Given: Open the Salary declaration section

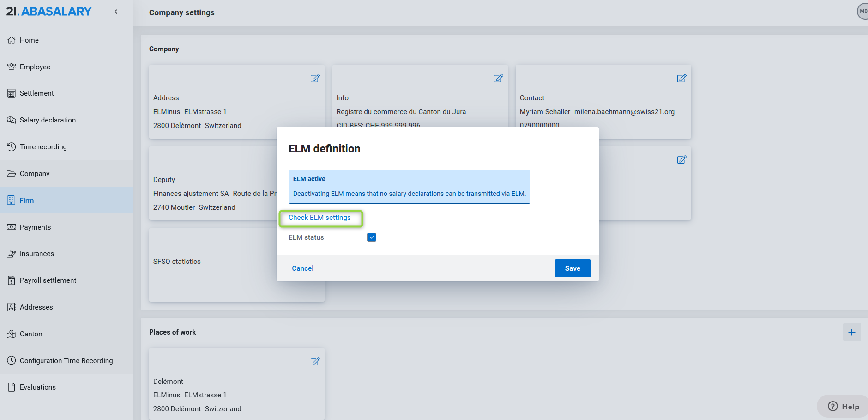Looking at the screenshot, I should [x=48, y=120].
